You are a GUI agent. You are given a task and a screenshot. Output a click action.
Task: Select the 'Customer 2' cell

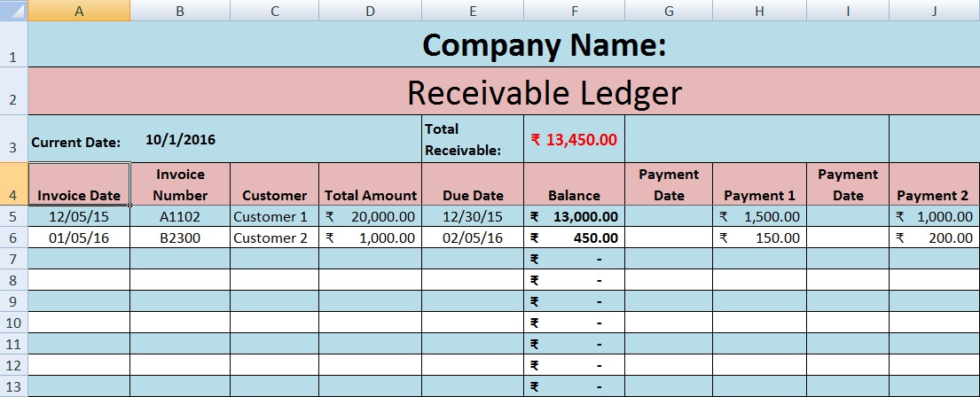tap(274, 237)
